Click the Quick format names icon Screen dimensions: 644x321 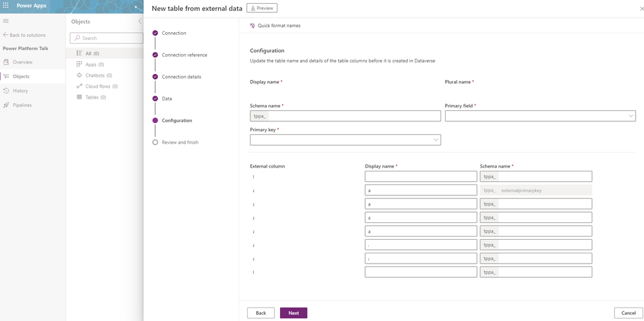point(252,26)
